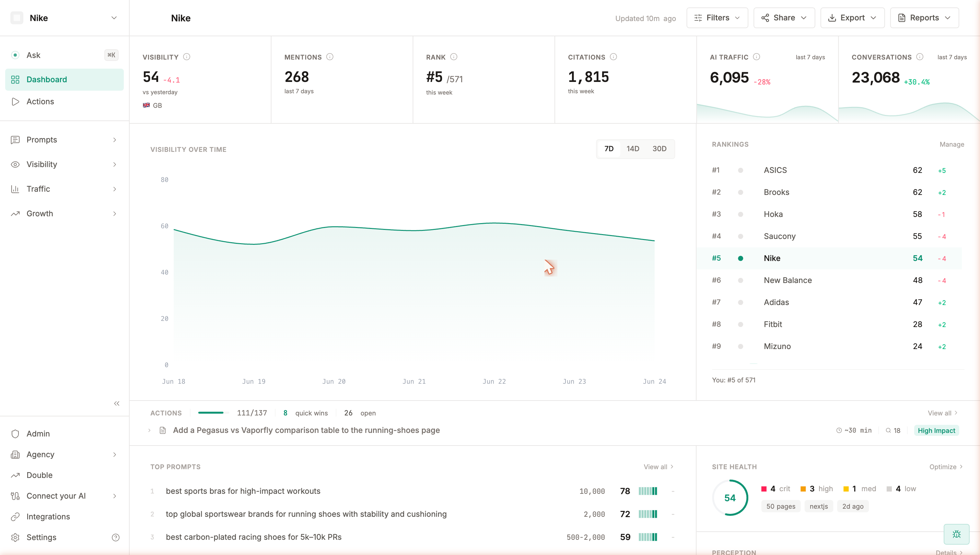The image size is (980, 555).
Task: Select the ASICS ranking row
Action: point(829,170)
